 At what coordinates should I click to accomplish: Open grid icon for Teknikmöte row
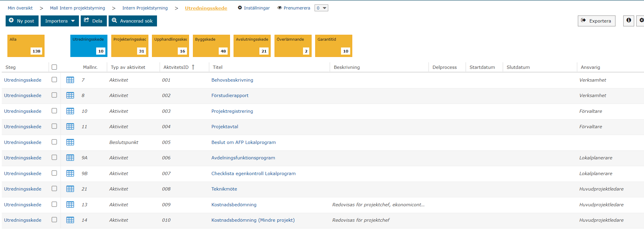coord(70,189)
